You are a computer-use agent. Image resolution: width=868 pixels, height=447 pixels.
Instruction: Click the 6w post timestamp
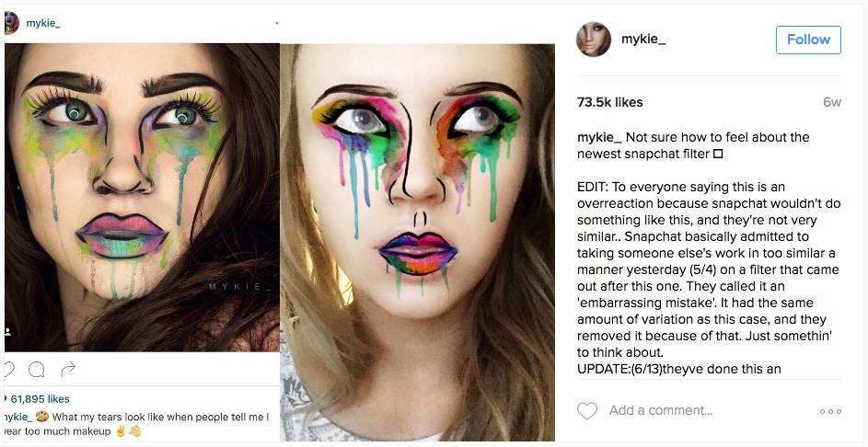831,102
